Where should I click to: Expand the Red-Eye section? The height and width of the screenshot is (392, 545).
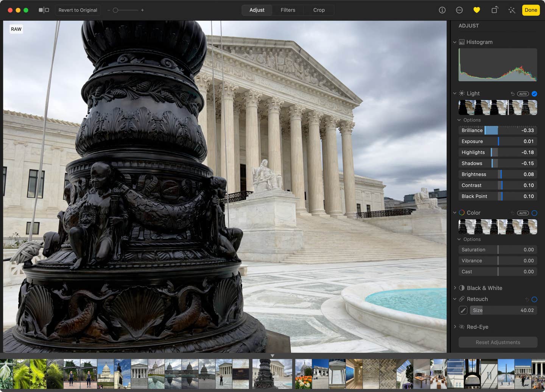coord(455,327)
